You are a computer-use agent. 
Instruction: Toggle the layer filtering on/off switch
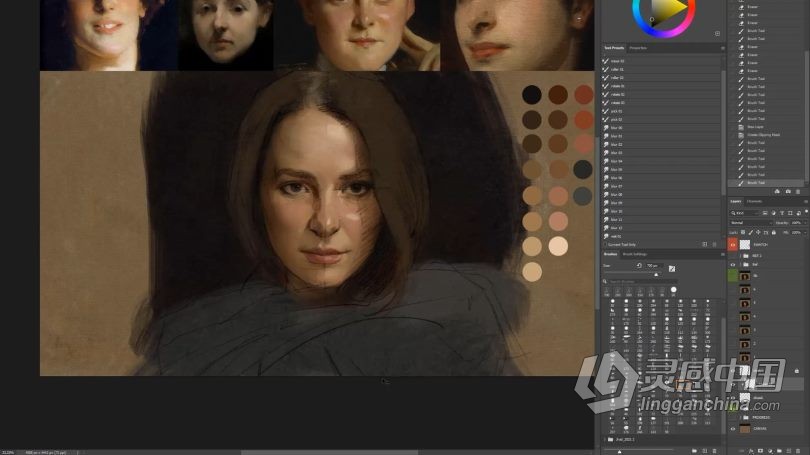coord(806,212)
